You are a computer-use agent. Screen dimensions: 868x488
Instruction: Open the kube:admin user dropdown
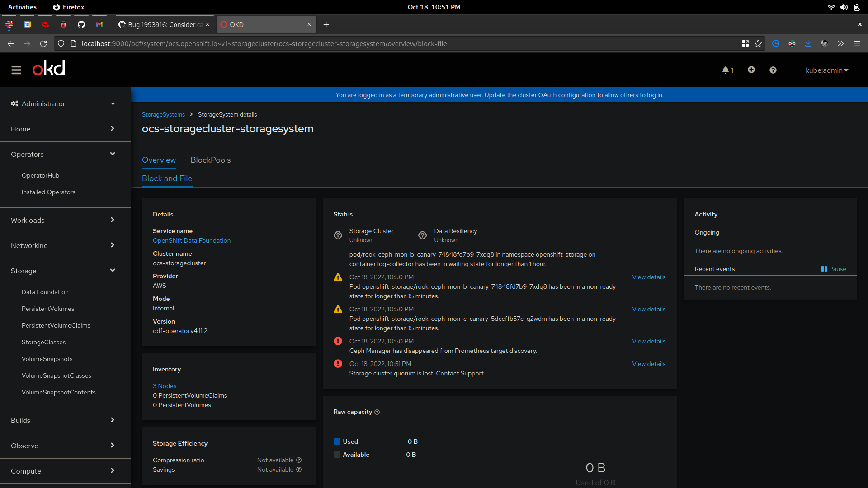point(827,70)
